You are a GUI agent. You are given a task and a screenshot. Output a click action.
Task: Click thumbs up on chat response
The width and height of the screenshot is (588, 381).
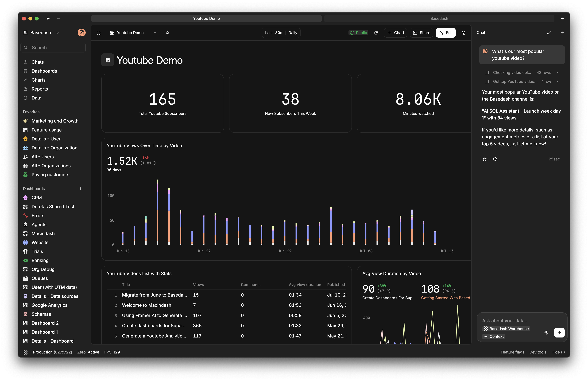(484, 159)
